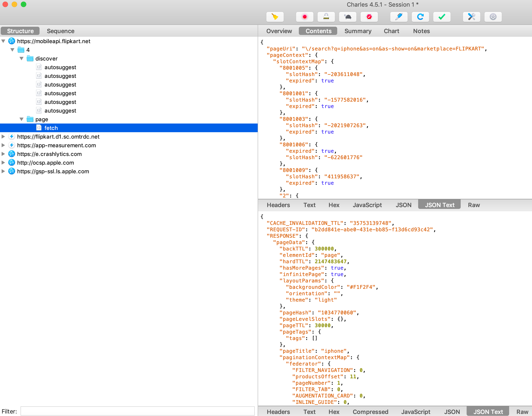
Task: Open the settings gear icon
Action: point(493,17)
